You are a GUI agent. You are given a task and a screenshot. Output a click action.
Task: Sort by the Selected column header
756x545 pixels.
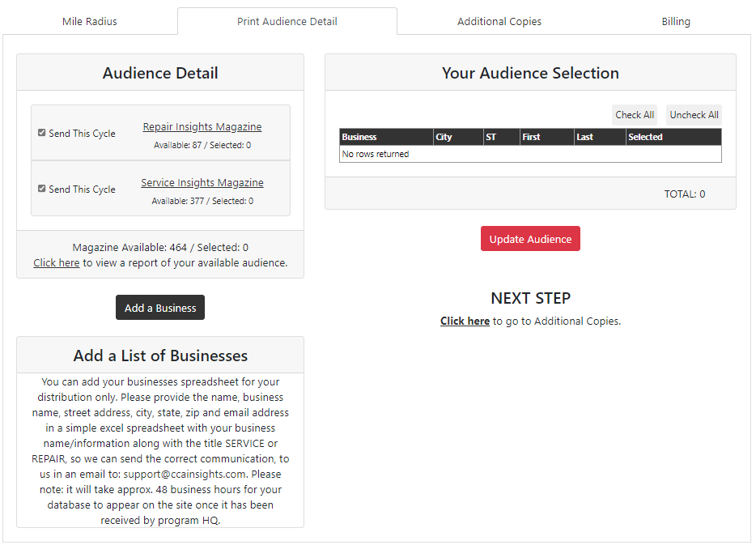[645, 138]
